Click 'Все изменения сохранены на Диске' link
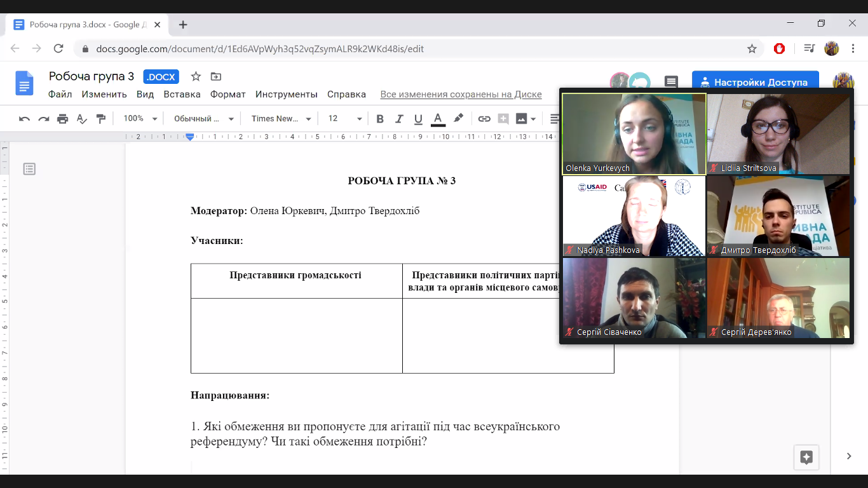The image size is (868, 488). (x=461, y=94)
